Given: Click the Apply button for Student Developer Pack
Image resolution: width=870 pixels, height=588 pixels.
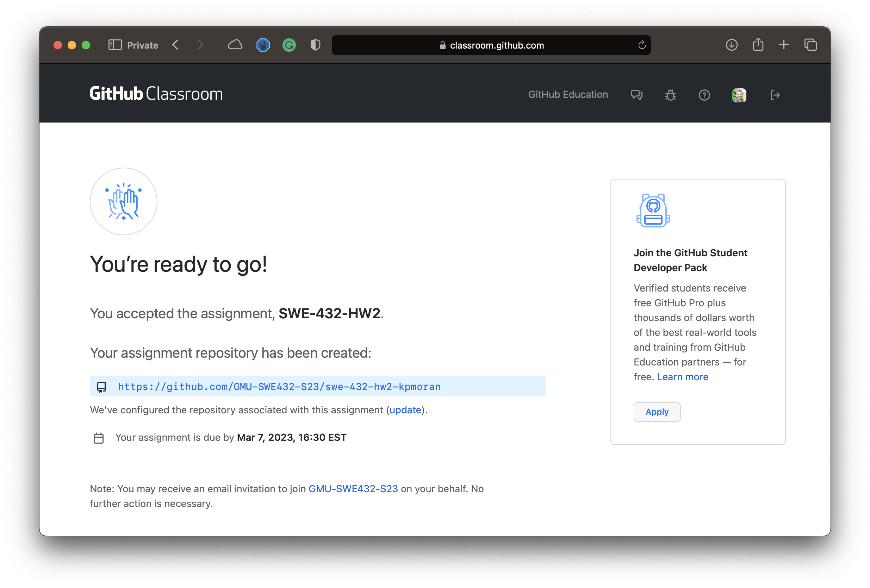Looking at the screenshot, I should pyautogui.click(x=657, y=412).
